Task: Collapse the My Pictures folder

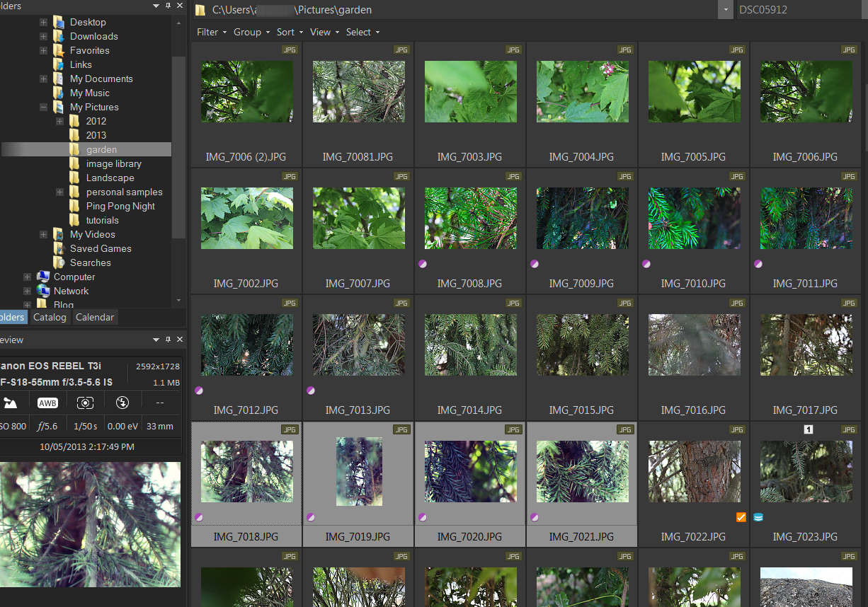Action: pos(43,107)
